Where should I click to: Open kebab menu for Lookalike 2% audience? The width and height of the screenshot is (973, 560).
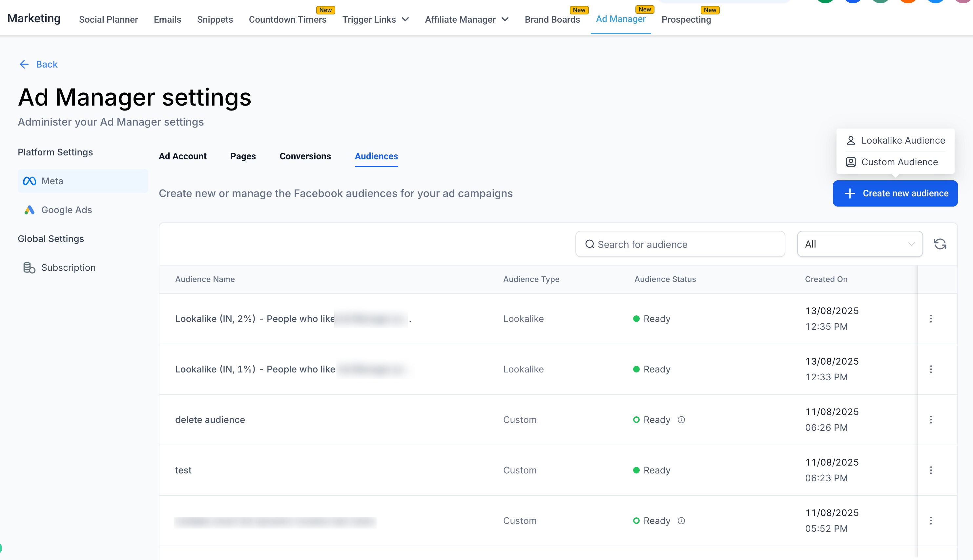[931, 318]
